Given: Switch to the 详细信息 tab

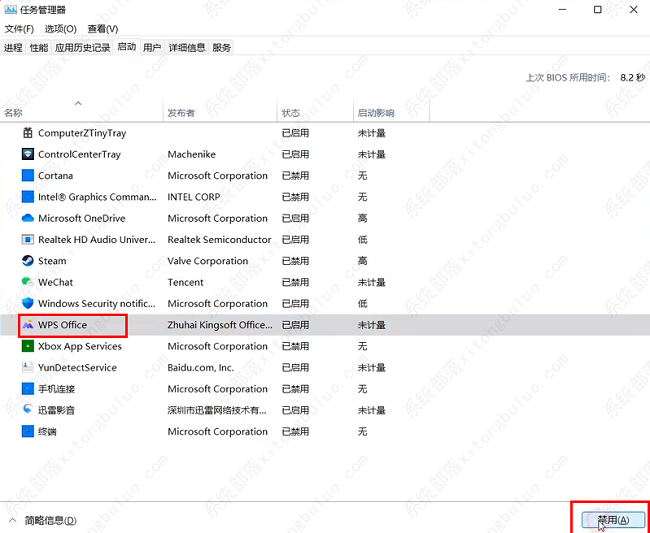Looking at the screenshot, I should point(187,47).
